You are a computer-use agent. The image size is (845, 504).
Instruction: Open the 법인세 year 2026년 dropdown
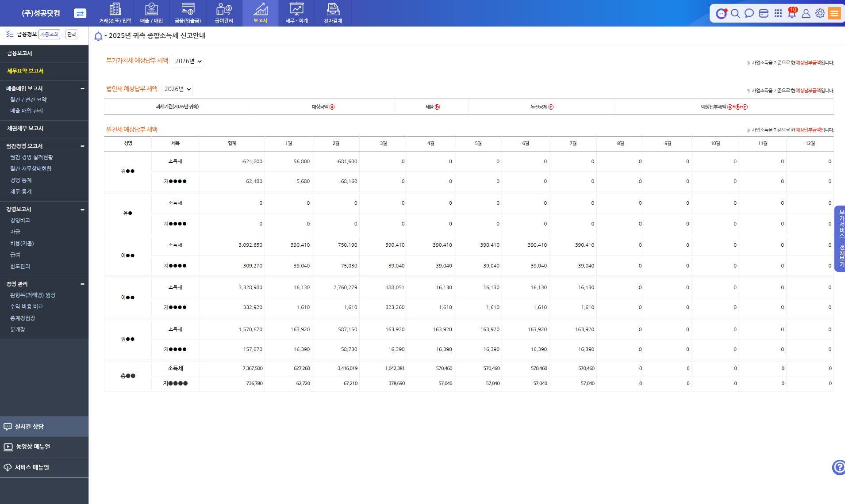(177, 89)
